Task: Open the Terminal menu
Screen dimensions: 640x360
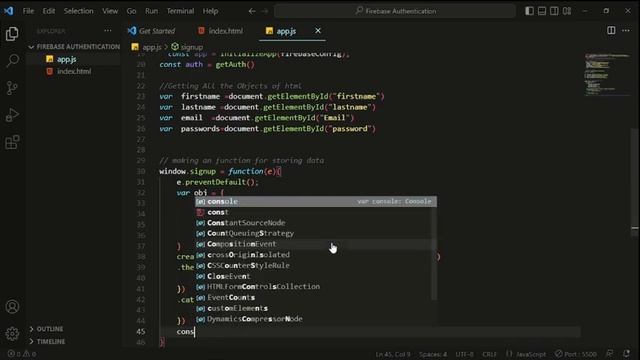Action: pyautogui.click(x=180, y=11)
